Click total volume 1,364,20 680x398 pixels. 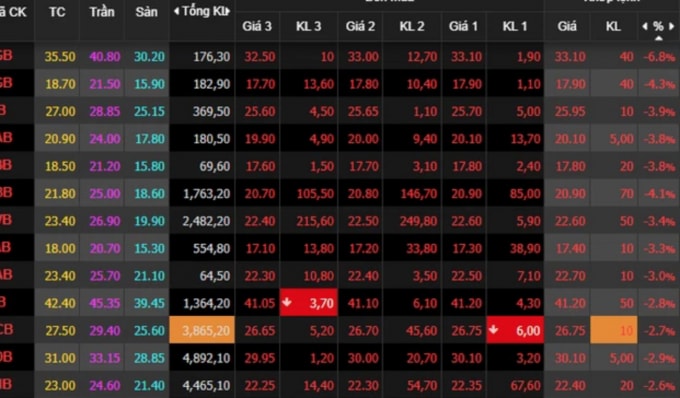click(x=206, y=303)
